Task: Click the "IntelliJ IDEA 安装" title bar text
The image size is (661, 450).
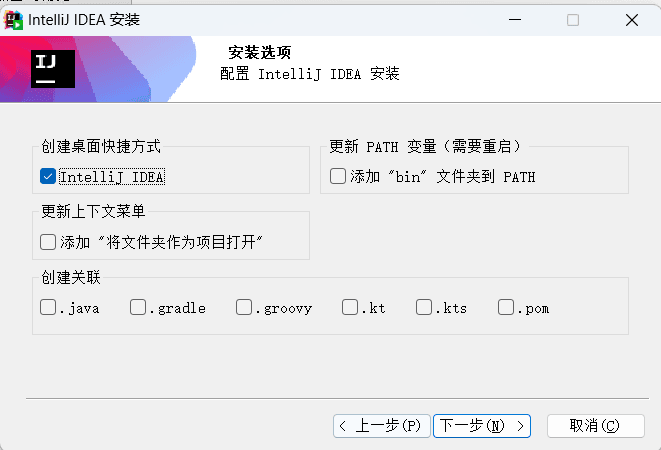Action: (84, 20)
